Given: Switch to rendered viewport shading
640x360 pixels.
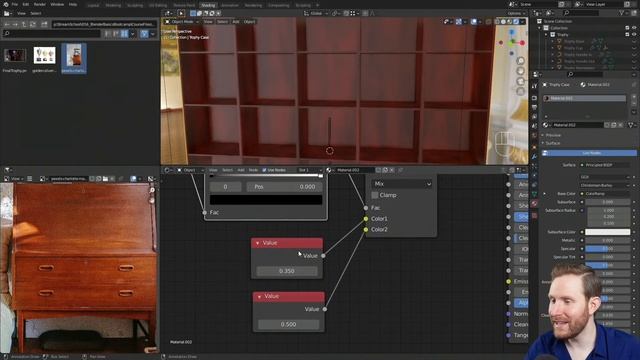Looking at the screenshot, I should click(x=516, y=22).
